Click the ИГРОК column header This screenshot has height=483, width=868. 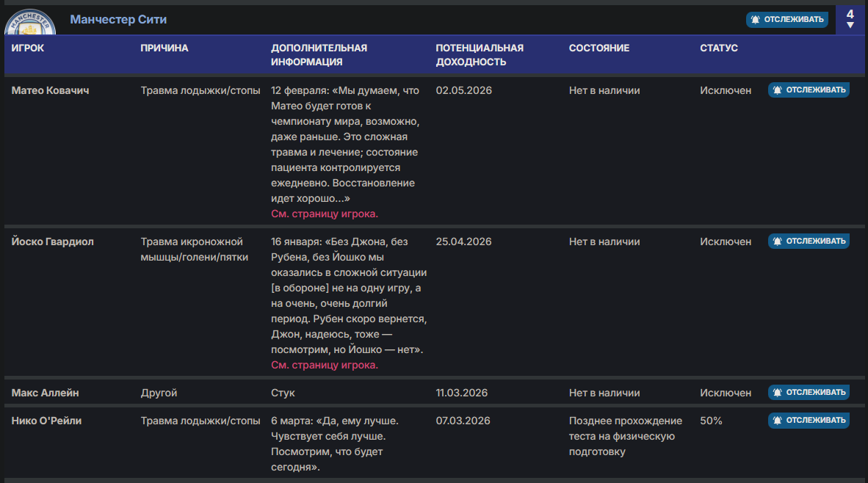click(28, 48)
